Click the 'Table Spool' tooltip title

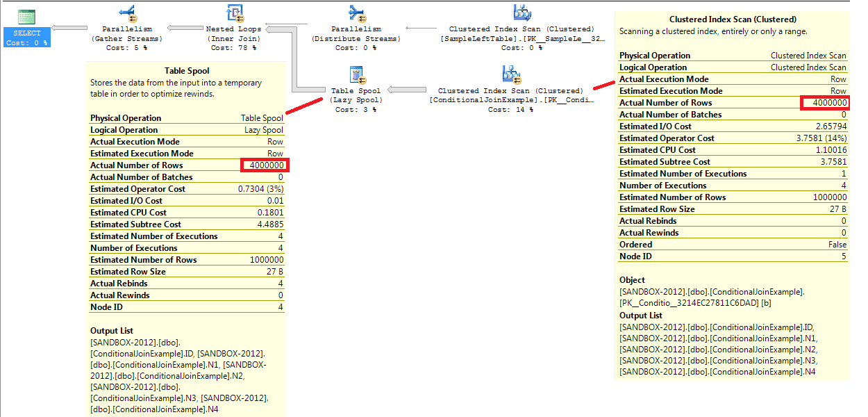click(187, 71)
